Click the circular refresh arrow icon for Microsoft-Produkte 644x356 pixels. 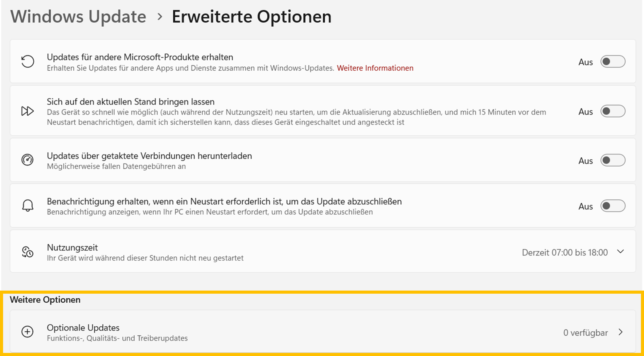[x=27, y=61]
